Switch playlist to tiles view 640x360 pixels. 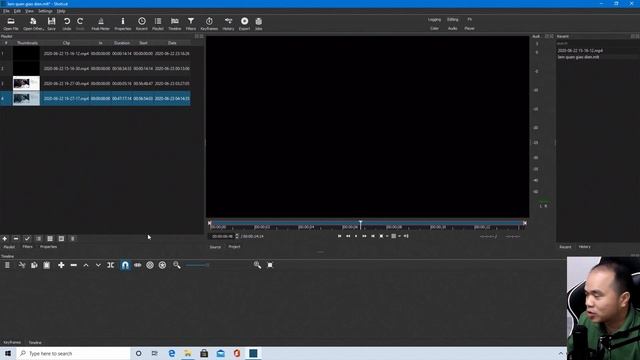pos(50,238)
